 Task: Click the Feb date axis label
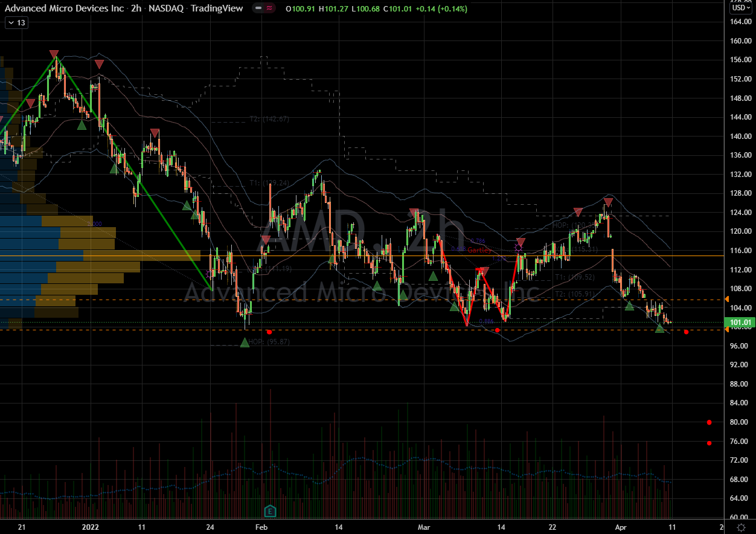click(260, 527)
